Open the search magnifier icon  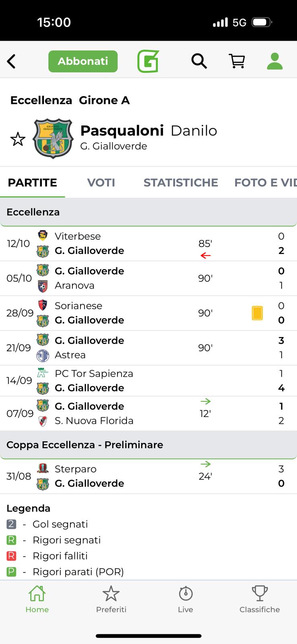click(199, 61)
